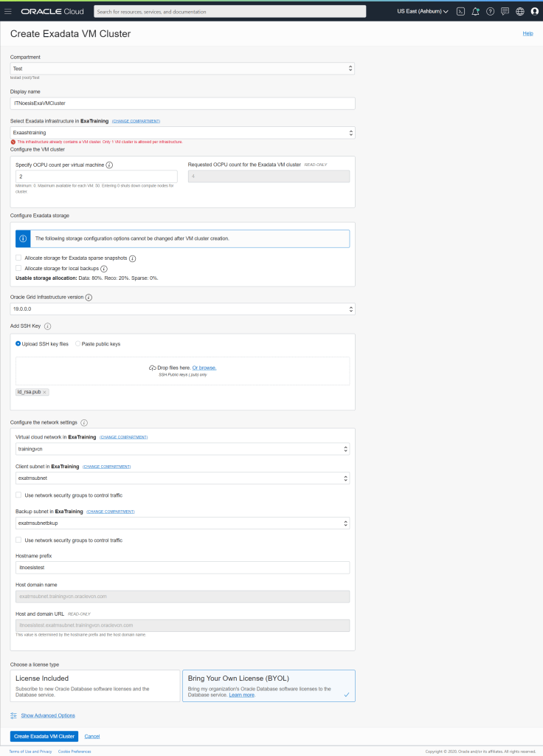Open the user profile avatar
The height and width of the screenshot is (756, 543).
535,11
